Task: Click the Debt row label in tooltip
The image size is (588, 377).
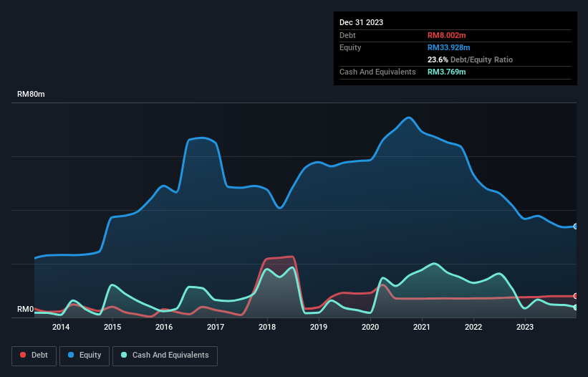Action: (347, 35)
